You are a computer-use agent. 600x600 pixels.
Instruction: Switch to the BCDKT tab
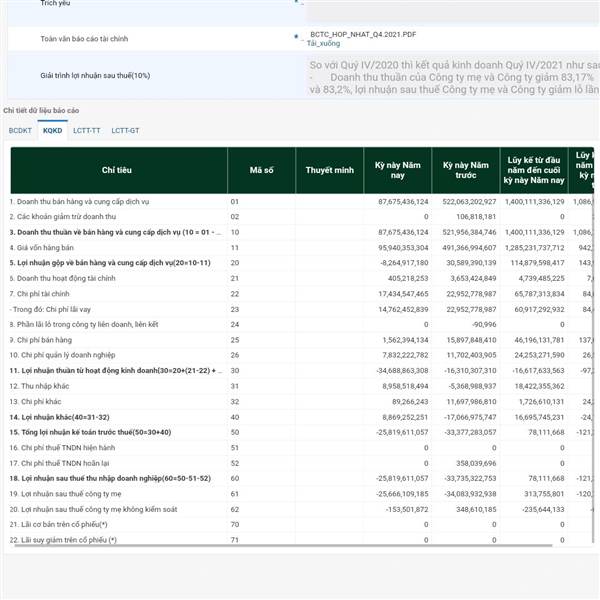pyautogui.click(x=20, y=131)
